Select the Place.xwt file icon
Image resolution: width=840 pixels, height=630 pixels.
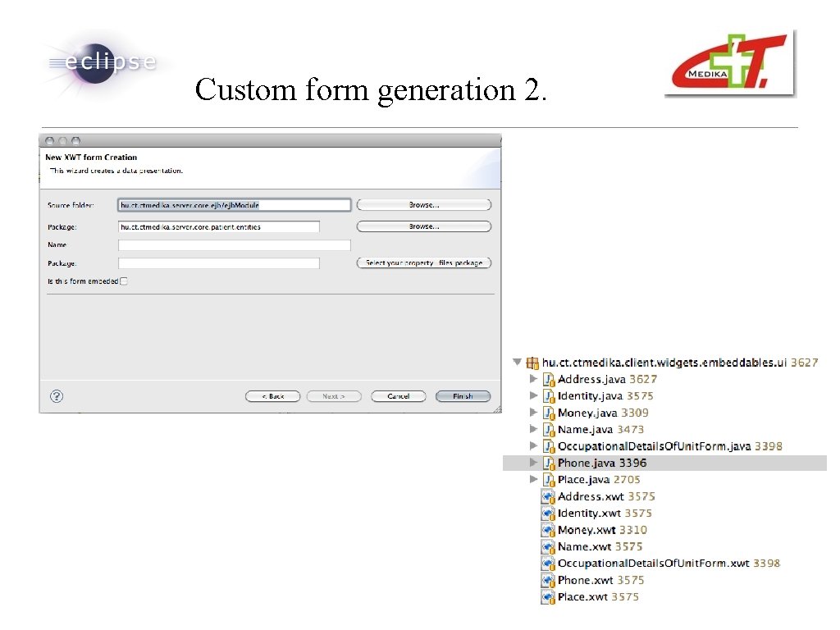[x=547, y=597]
